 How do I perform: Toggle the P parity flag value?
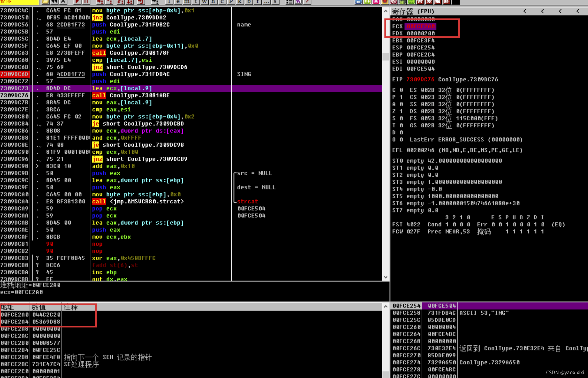(401, 97)
